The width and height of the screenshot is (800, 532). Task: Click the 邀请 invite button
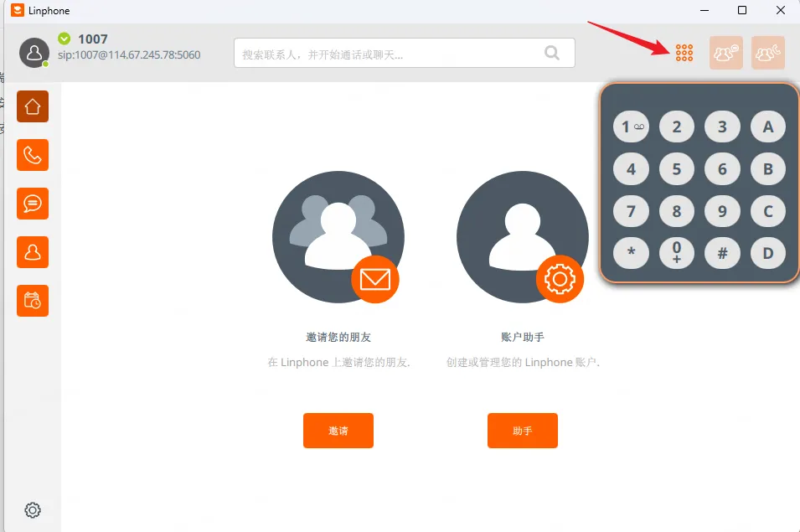338,431
